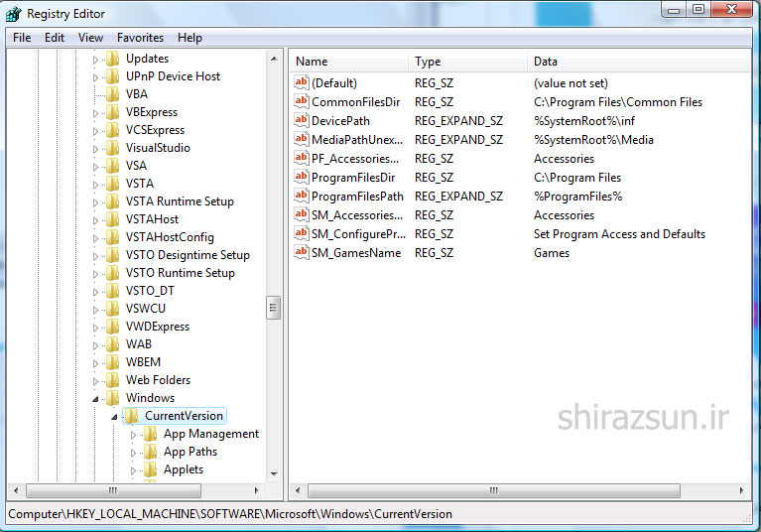Click the 'Games' data cell
761x532 pixels.
[552, 253]
